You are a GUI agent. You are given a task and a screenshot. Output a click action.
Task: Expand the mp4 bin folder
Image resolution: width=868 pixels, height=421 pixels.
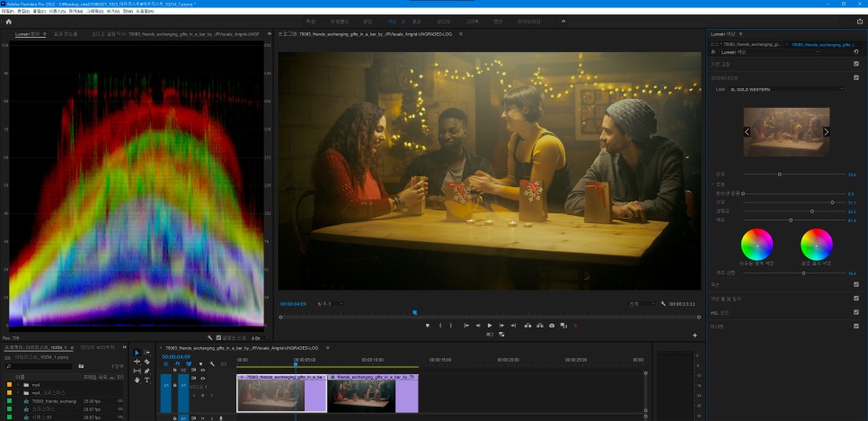tap(18, 384)
